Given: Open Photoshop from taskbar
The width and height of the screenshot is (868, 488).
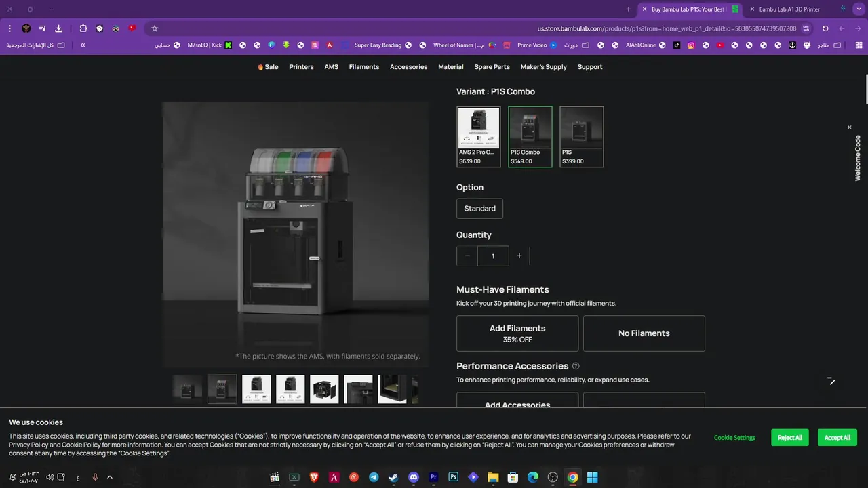Looking at the screenshot, I should [454, 477].
